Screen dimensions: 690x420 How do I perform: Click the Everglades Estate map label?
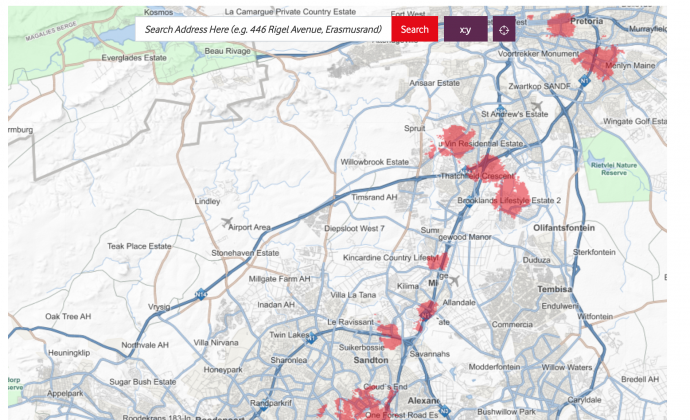pyautogui.click(x=136, y=58)
